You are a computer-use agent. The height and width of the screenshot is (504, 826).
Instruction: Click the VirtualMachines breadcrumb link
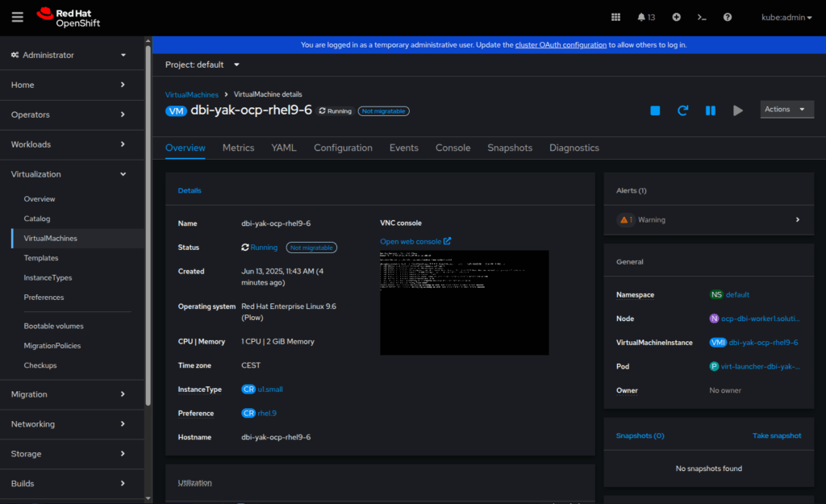click(x=192, y=95)
